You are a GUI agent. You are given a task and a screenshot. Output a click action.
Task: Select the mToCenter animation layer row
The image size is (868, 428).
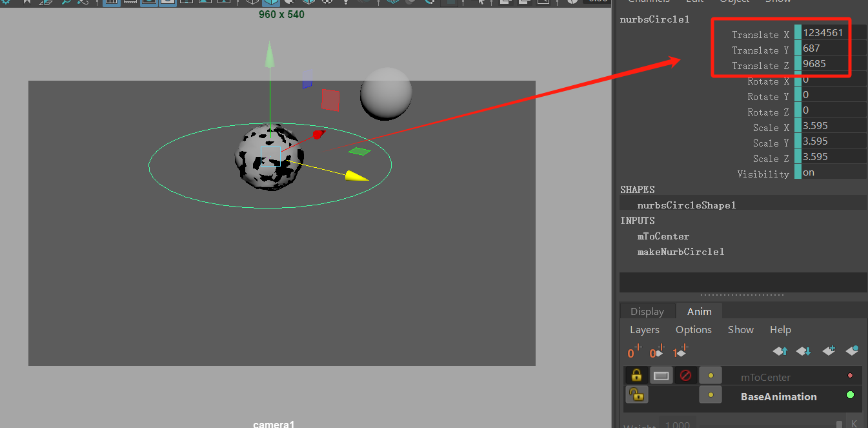click(743, 376)
